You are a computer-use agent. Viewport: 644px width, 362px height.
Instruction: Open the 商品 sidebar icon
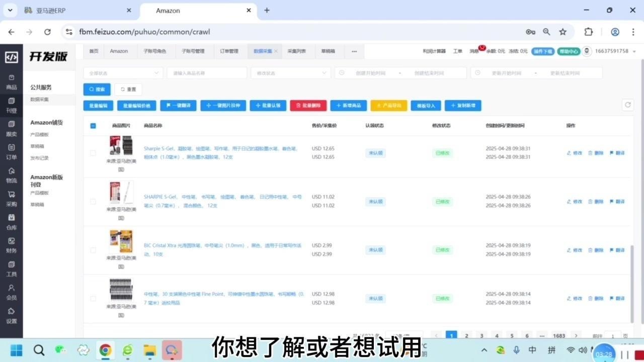11,82
